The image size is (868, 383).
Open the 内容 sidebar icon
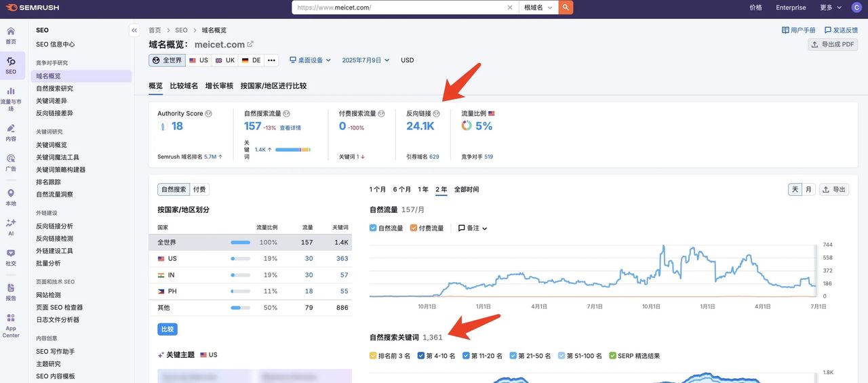coord(11,132)
